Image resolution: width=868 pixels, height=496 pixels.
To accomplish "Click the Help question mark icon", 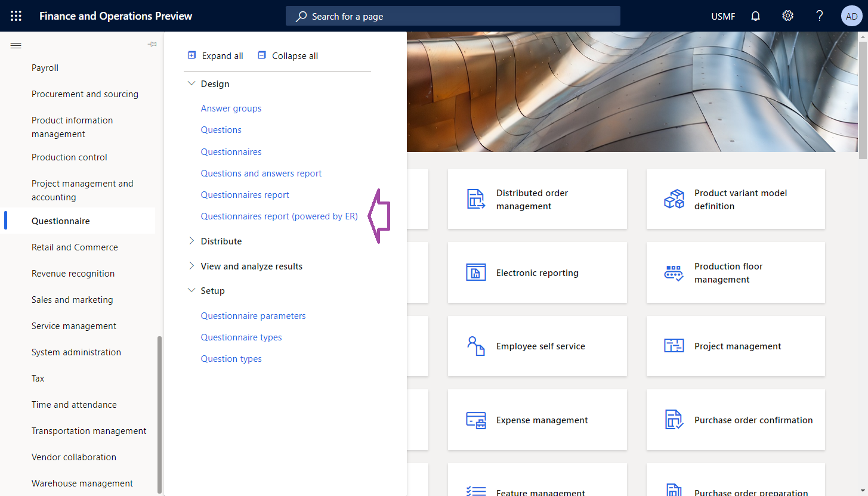I will [819, 15].
